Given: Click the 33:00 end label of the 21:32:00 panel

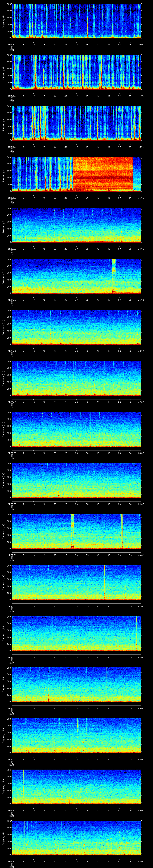Looking at the screenshot, I should (x=141, y=198).
